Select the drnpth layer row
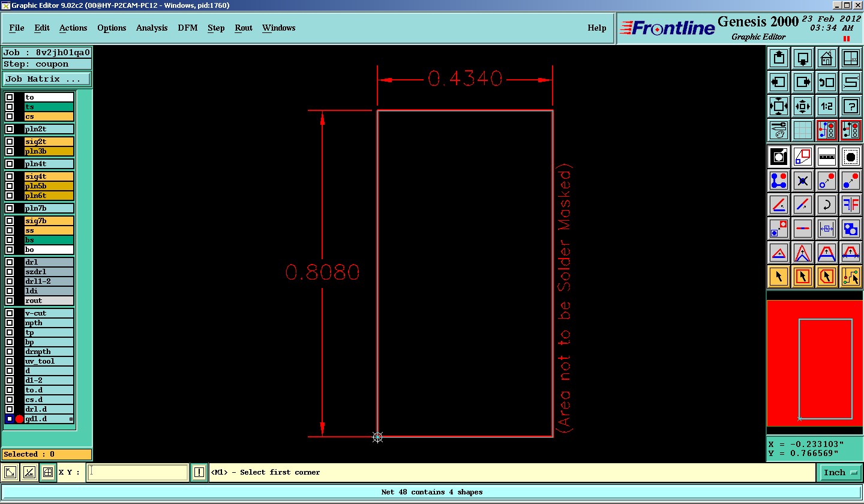Image resolution: width=864 pixels, height=504 pixels. (49, 352)
